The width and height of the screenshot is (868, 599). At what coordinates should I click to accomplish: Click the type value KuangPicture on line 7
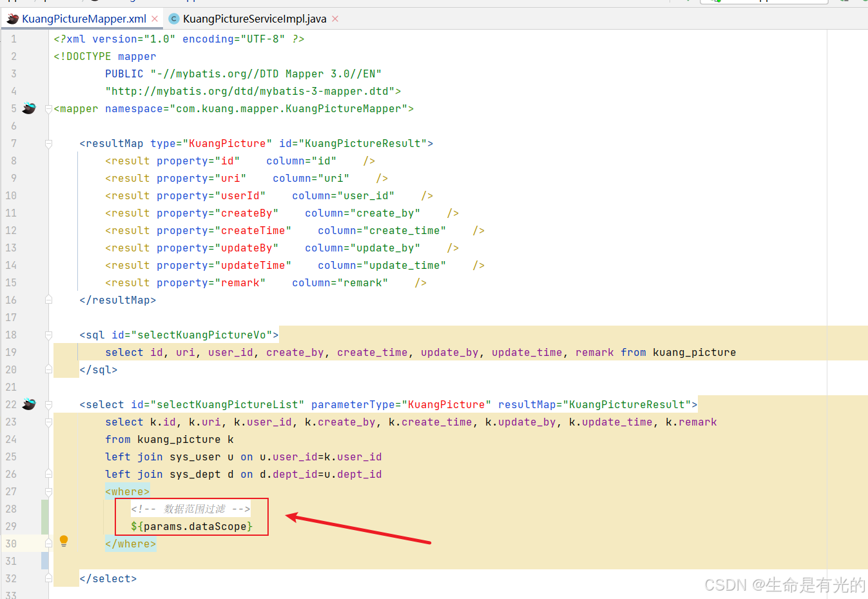[227, 143]
